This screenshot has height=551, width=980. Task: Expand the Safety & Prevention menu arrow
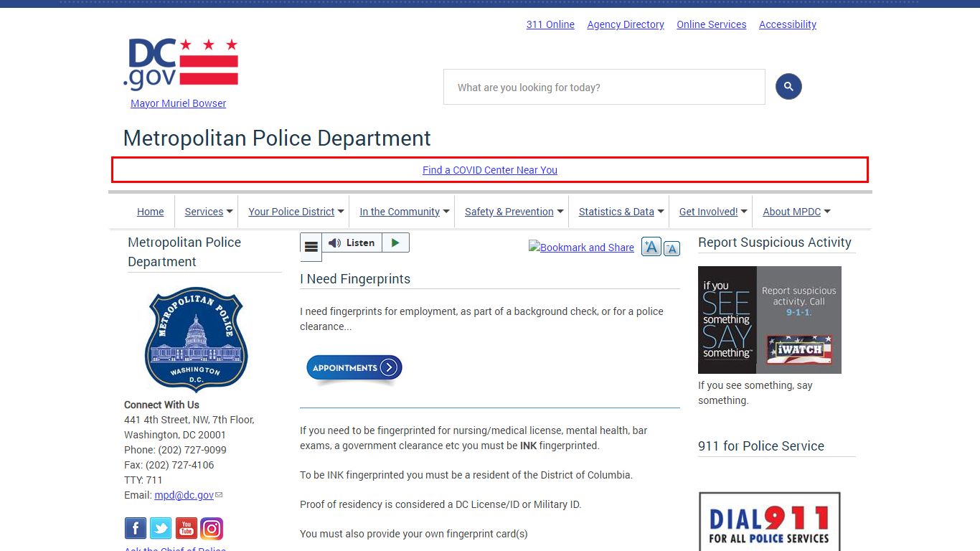coord(560,212)
